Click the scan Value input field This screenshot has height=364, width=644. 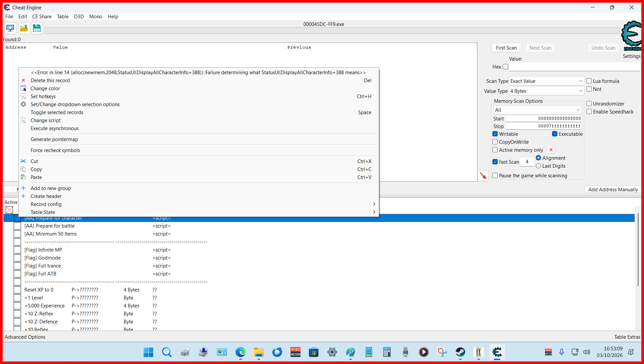point(575,67)
